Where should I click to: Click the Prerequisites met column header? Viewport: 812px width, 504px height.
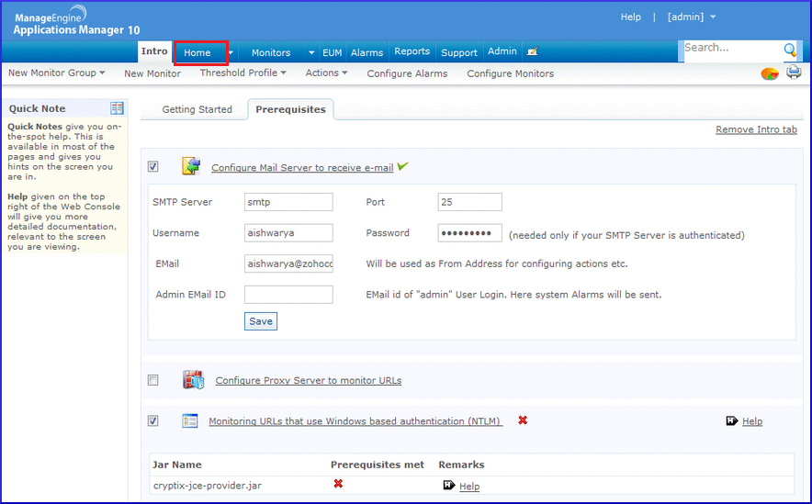[x=377, y=465]
